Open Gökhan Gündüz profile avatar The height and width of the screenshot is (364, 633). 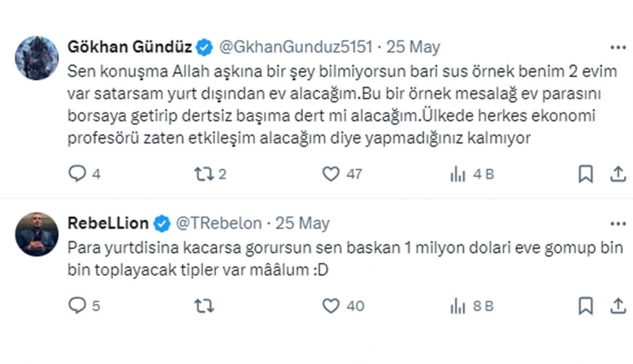point(36,58)
